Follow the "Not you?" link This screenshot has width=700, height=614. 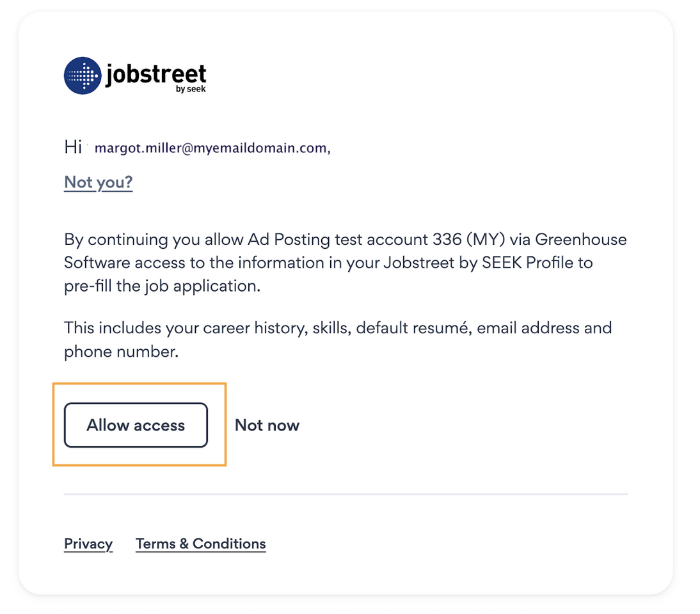pos(99,183)
